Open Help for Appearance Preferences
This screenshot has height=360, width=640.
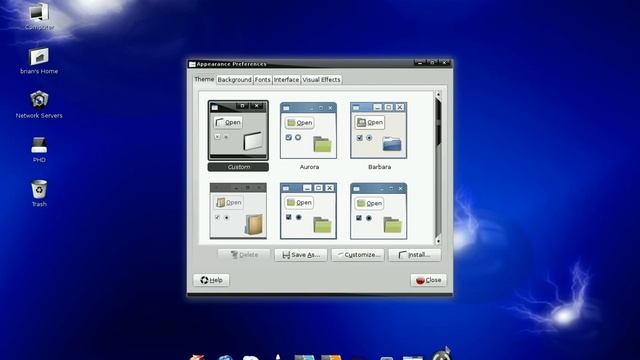coord(211,280)
